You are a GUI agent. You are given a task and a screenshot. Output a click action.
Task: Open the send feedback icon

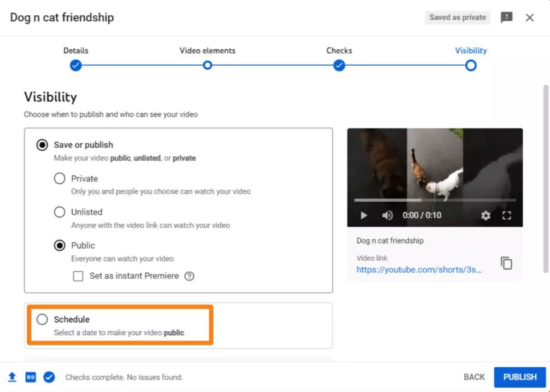(x=506, y=17)
